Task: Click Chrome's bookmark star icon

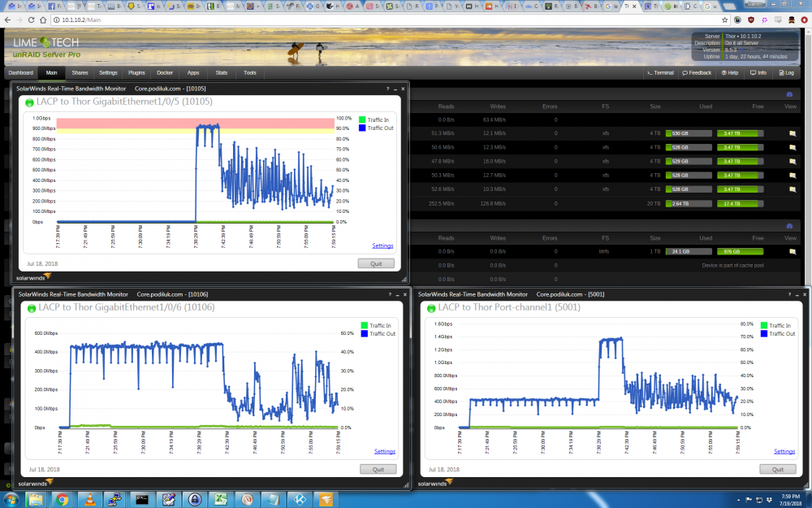Action: (x=724, y=20)
